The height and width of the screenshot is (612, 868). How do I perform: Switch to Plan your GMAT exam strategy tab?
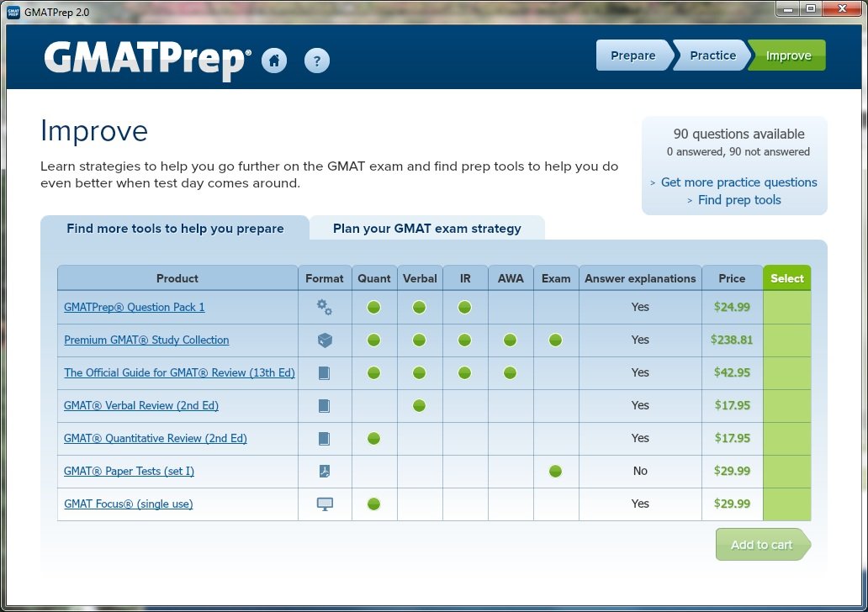426,229
